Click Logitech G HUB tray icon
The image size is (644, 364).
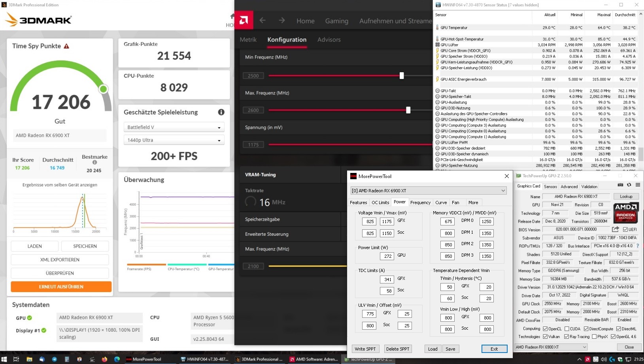pos(612,359)
